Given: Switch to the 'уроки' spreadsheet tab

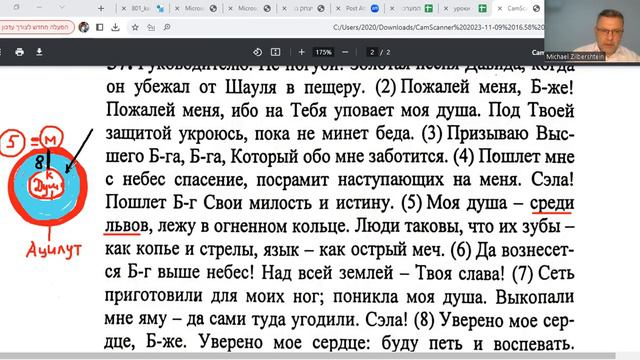Looking at the screenshot, I should (x=465, y=8).
